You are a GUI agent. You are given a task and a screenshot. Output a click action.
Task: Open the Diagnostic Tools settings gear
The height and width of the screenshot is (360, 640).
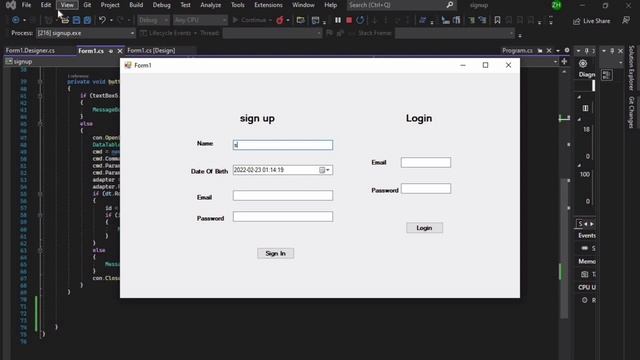(x=583, y=63)
